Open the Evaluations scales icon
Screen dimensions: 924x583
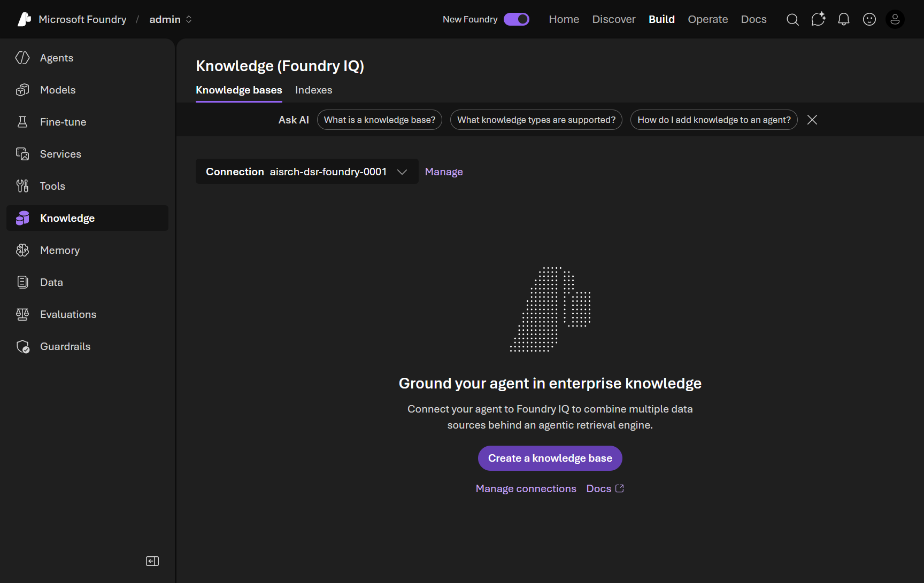[22, 314]
